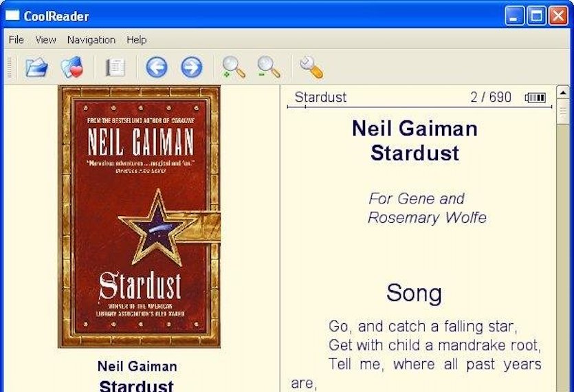Open the File menu
The image size is (574, 392).
coord(16,40)
